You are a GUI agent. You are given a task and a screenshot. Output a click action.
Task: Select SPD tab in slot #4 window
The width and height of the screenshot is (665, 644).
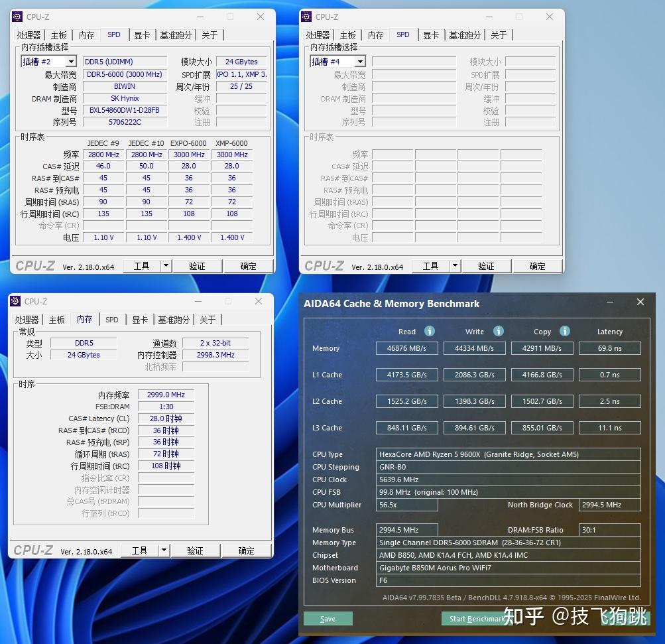tap(403, 34)
